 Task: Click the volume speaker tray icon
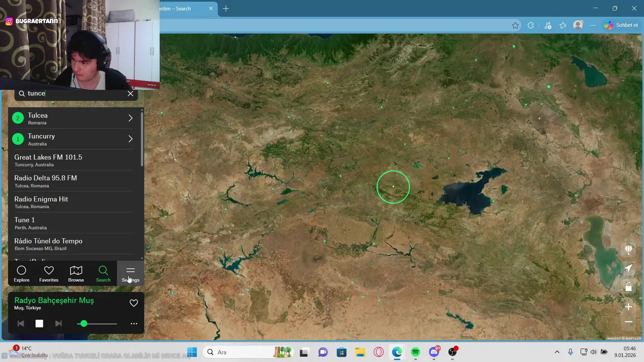(x=594, y=352)
